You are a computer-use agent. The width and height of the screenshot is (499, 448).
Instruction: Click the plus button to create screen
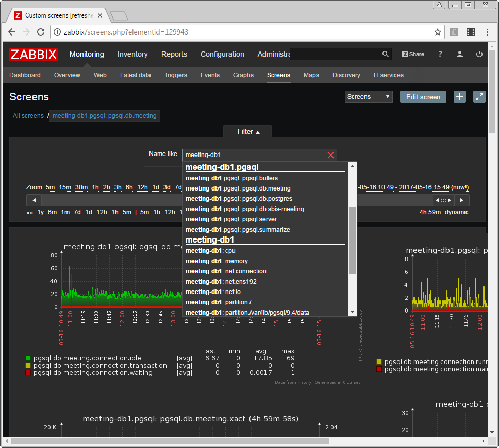(459, 97)
